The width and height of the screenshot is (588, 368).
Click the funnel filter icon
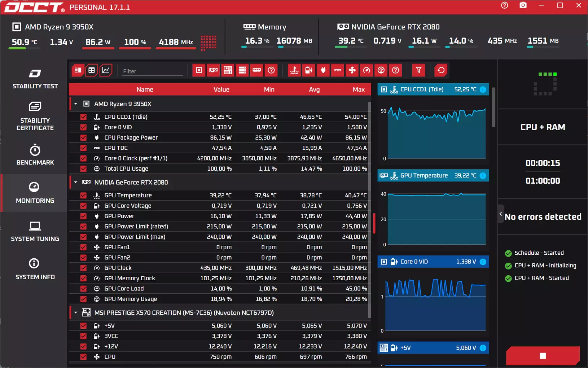418,70
